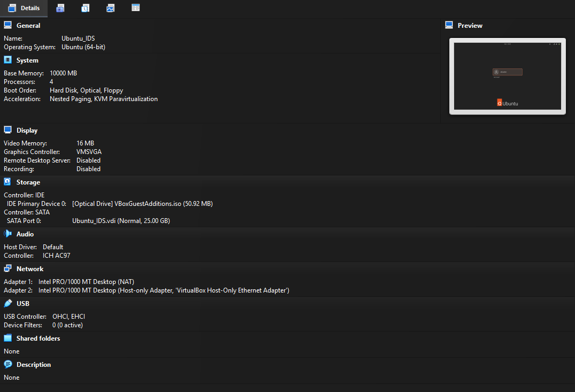575x392 pixels.
Task: Click the audio controller value ICH AC97
Action: point(57,255)
